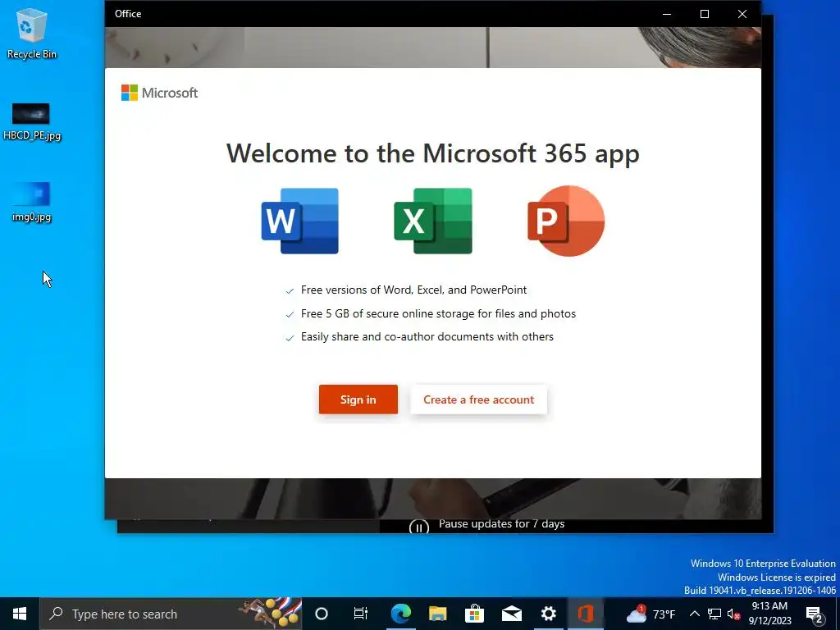Click Pause updates for 7 days
Screen dimensions: 840x630
[501, 524]
